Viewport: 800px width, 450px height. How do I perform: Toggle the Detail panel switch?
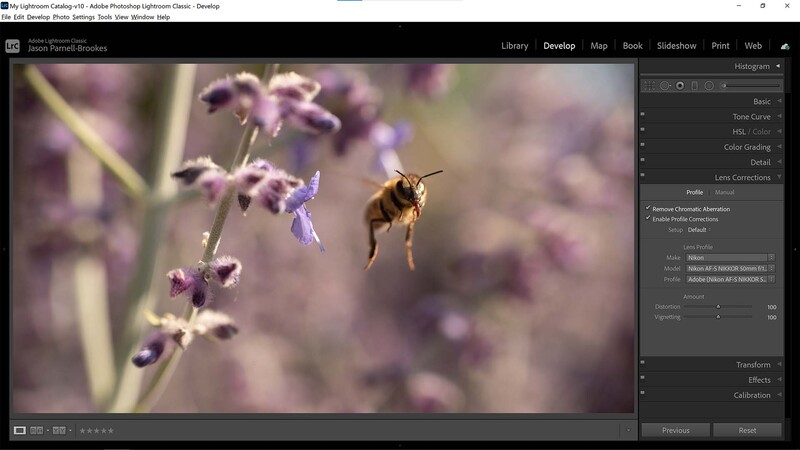coord(642,160)
